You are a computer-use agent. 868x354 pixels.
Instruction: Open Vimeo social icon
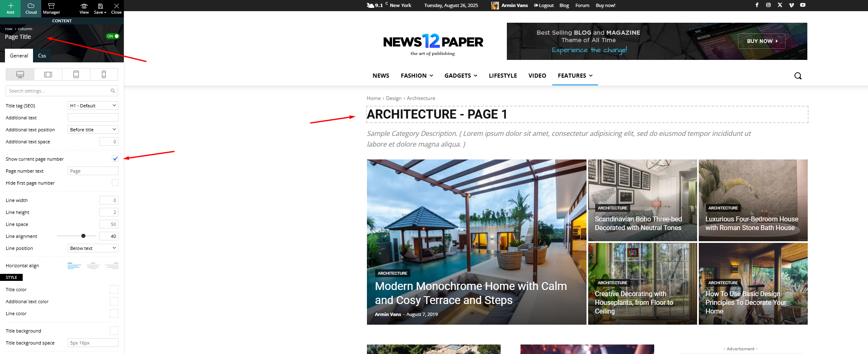point(791,5)
